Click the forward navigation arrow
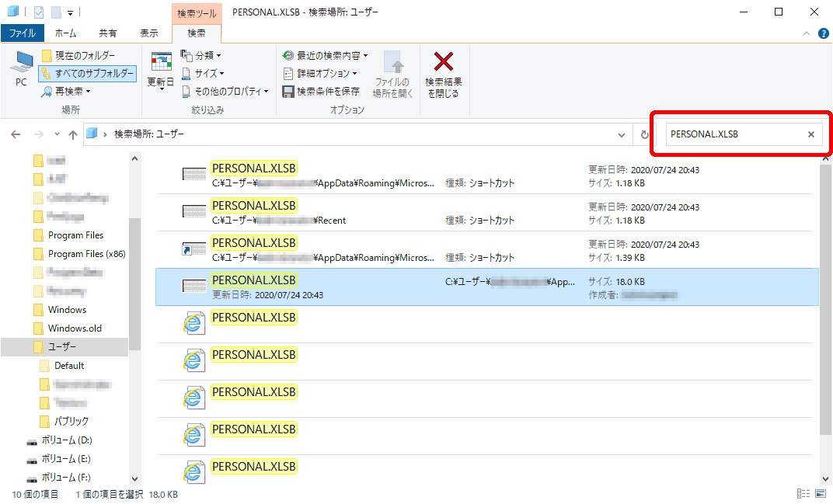This screenshot has height=504, width=833. pyautogui.click(x=38, y=134)
